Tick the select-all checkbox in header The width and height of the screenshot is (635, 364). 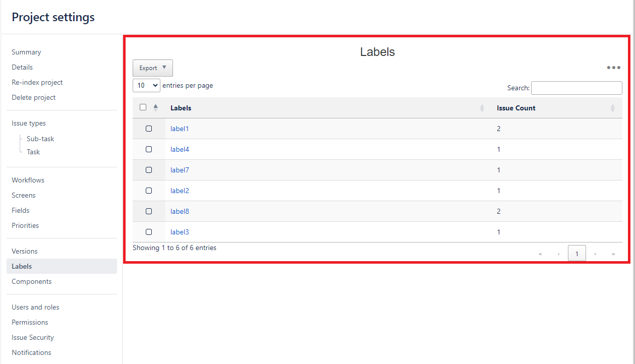143,107
